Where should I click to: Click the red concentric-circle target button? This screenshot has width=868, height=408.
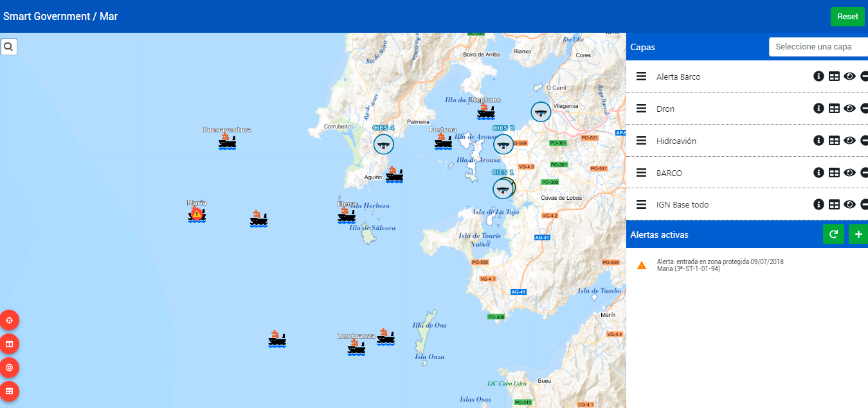pyautogui.click(x=9, y=368)
